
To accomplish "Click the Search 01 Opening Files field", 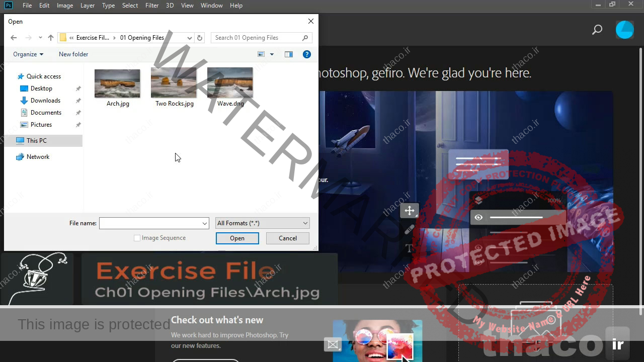I will (261, 38).
